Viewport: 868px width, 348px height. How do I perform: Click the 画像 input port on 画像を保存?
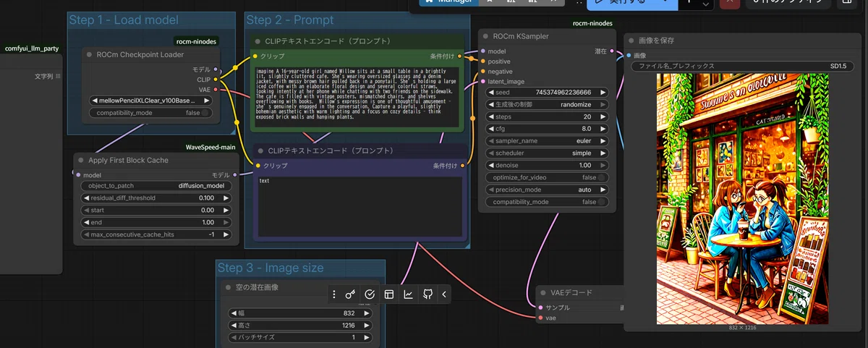629,56
